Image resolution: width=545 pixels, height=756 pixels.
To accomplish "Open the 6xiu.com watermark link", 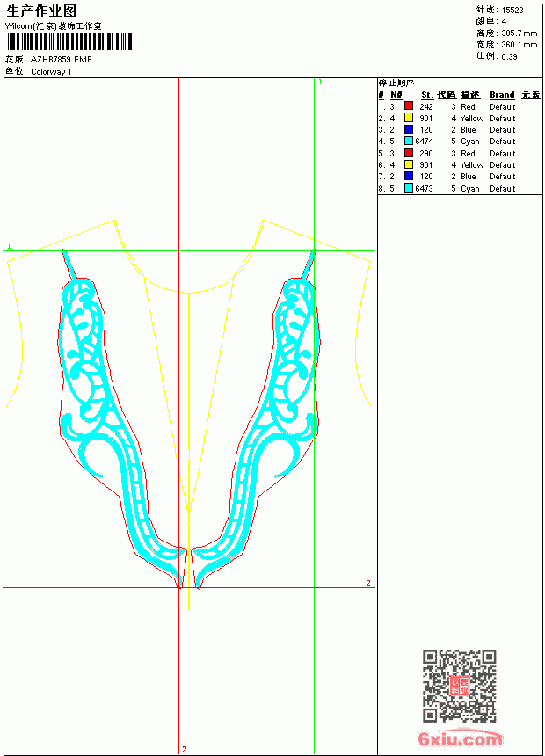I will coord(460,738).
